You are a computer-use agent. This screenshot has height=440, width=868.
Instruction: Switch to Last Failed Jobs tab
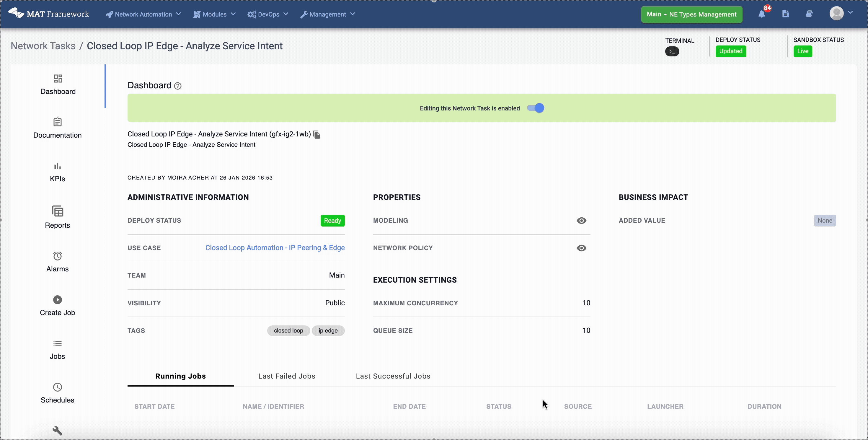tap(286, 376)
